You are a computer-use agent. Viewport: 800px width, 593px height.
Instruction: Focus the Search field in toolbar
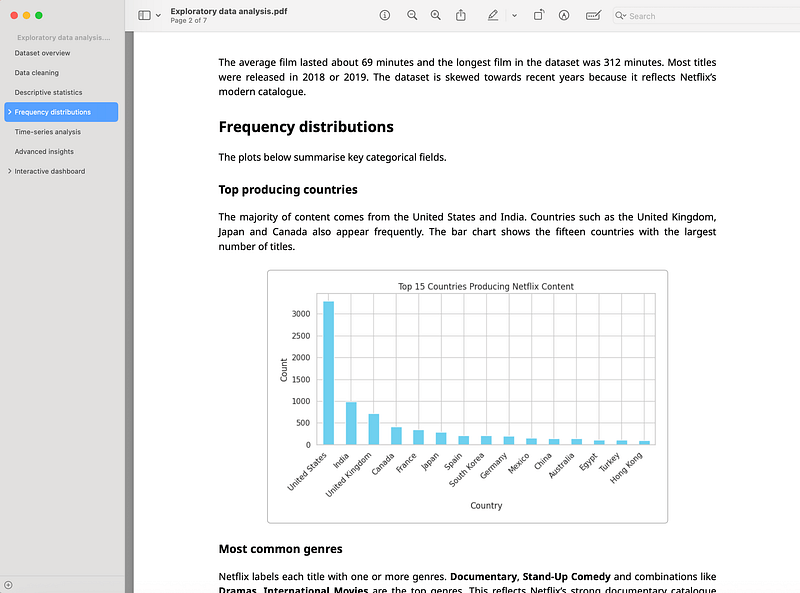point(707,16)
